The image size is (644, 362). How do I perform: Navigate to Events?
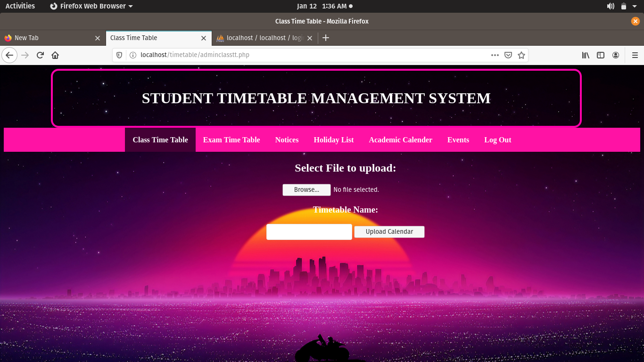pyautogui.click(x=458, y=140)
